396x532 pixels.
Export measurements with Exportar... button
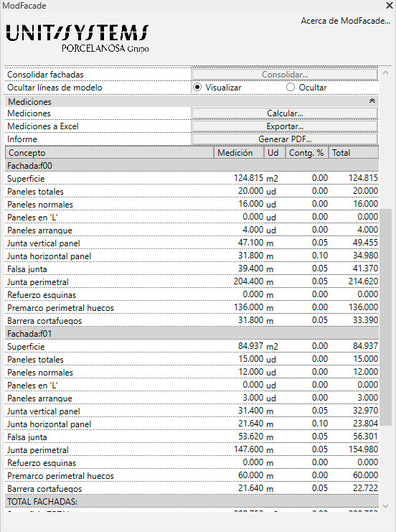tap(285, 126)
